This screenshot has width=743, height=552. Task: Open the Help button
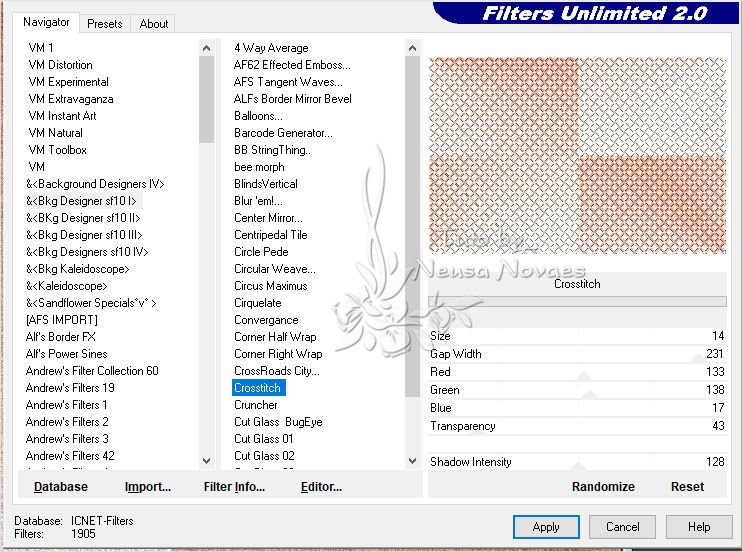699,527
